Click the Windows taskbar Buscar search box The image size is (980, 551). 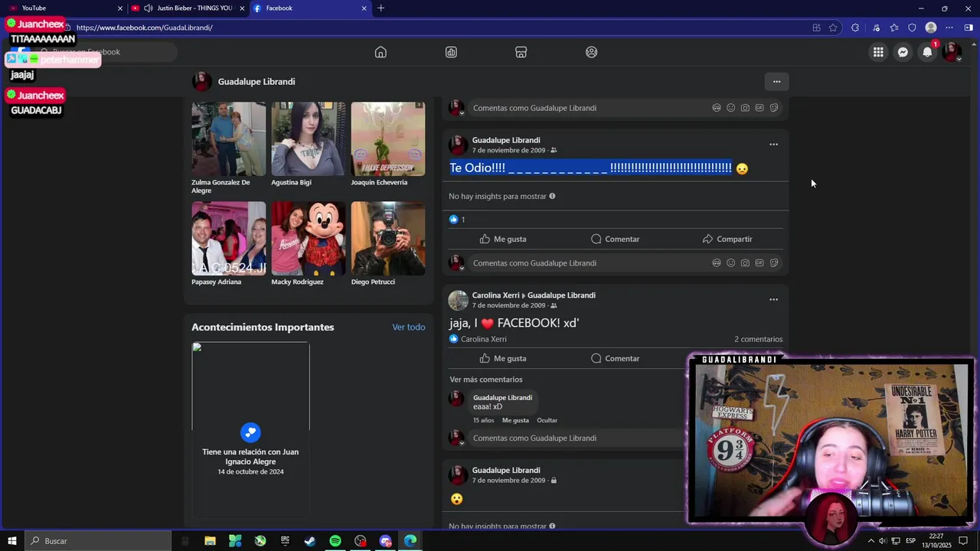click(98, 541)
